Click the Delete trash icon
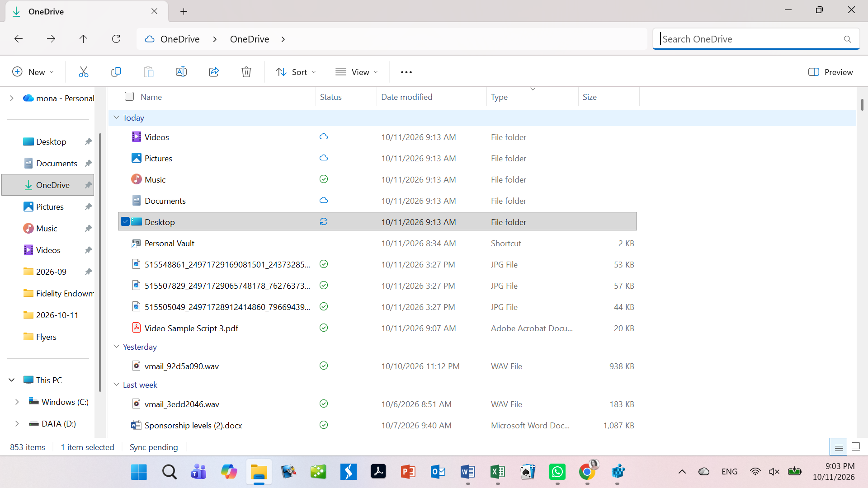Screen dimensions: 868x488 pyautogui.click(x=246, y=72)
